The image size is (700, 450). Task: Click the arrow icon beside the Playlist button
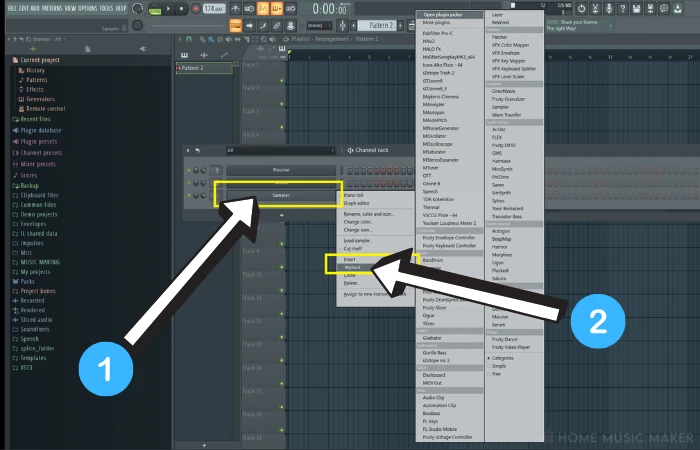[249, 26]
